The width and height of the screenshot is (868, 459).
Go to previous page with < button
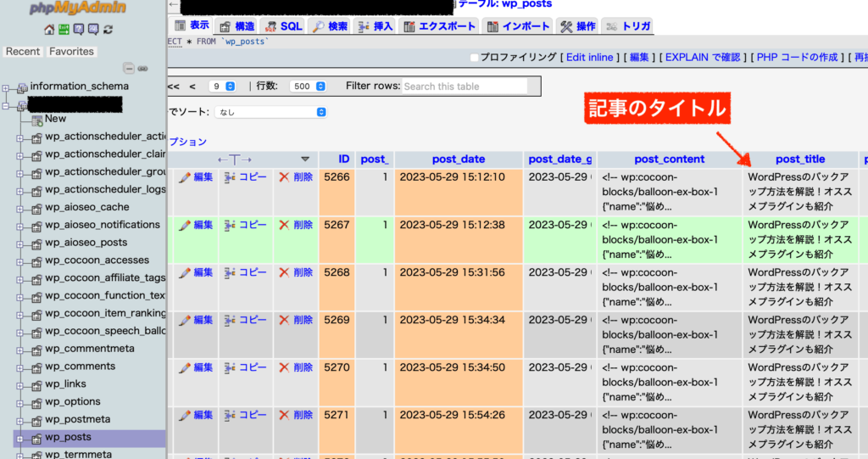[192, 87]
